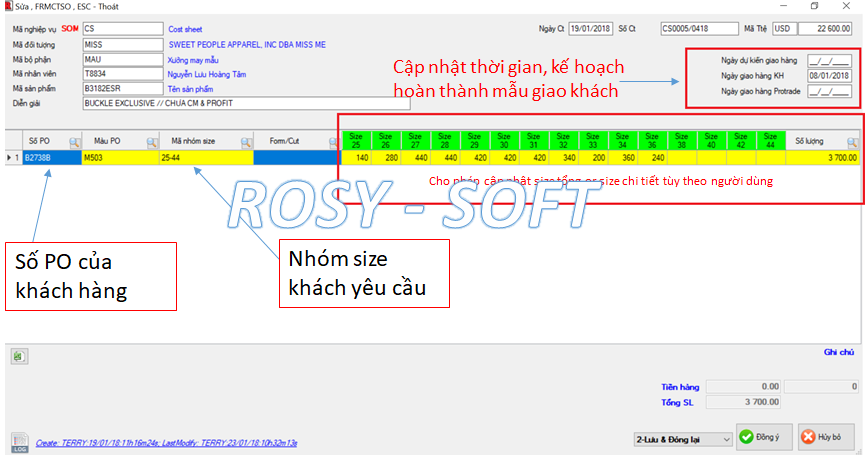Click Size 33 quantity cell 200

tap(593, 158)
